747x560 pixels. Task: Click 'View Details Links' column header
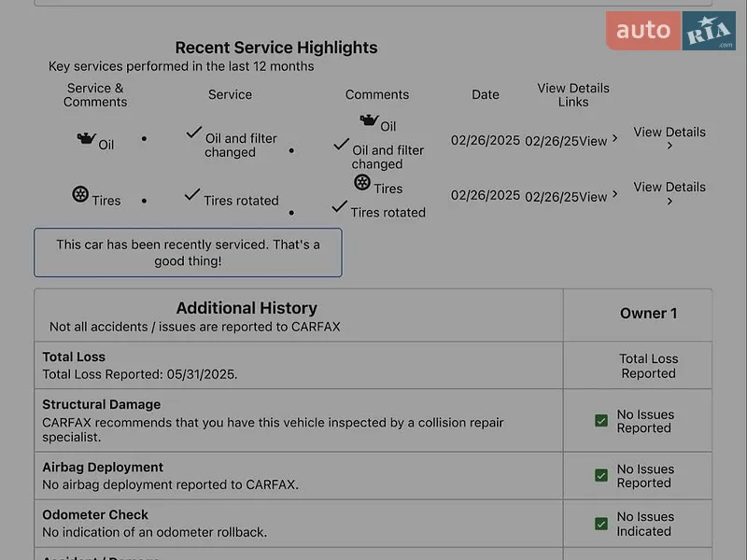pyautogui.click(x=573, y=95)
